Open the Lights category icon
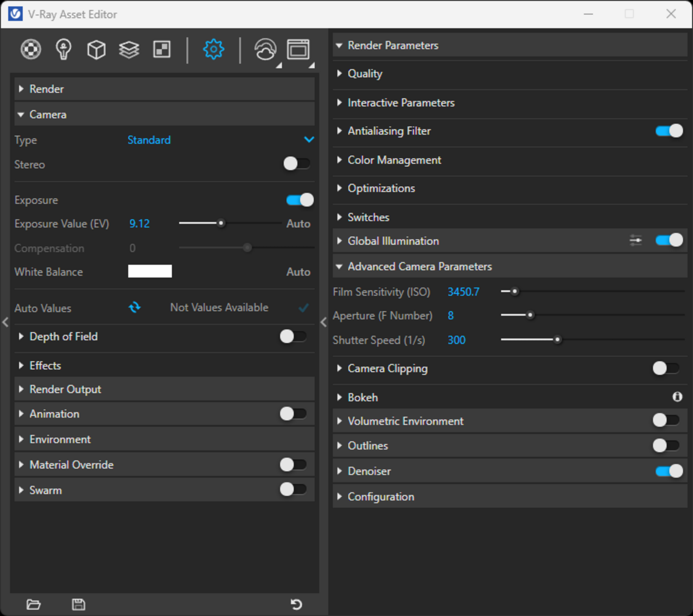 (64, 49)
